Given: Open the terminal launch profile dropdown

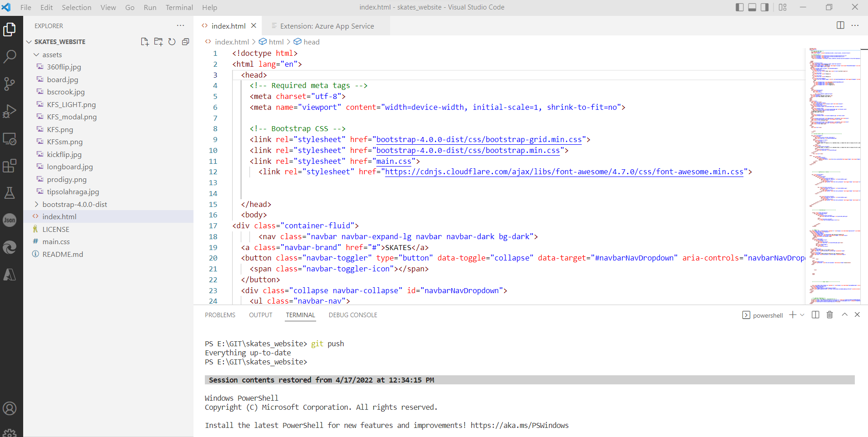Looking at the screenshot, I should 802,315.
